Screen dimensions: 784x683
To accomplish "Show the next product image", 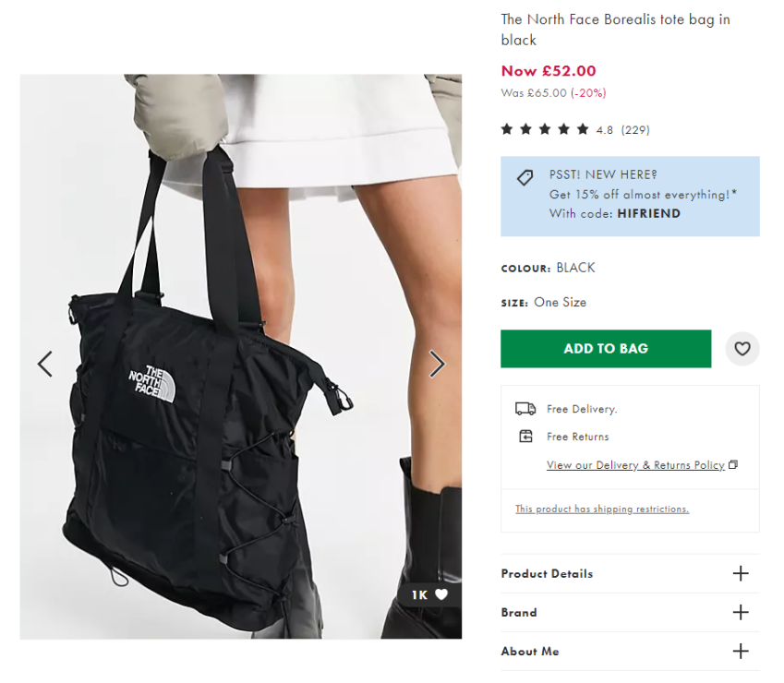I will click(x=437, y=364).
